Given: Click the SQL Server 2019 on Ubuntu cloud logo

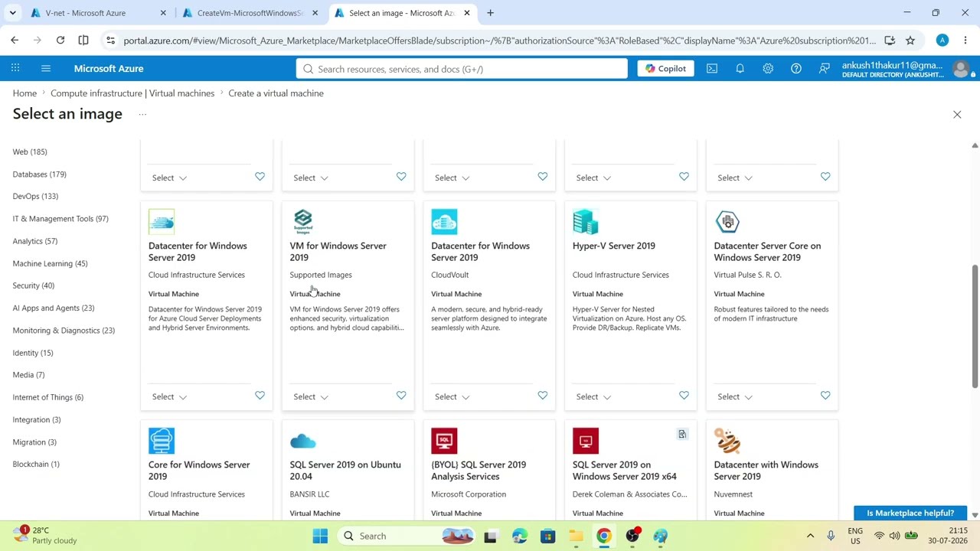Looking at the screenshot, I should (x=303, y=441).
